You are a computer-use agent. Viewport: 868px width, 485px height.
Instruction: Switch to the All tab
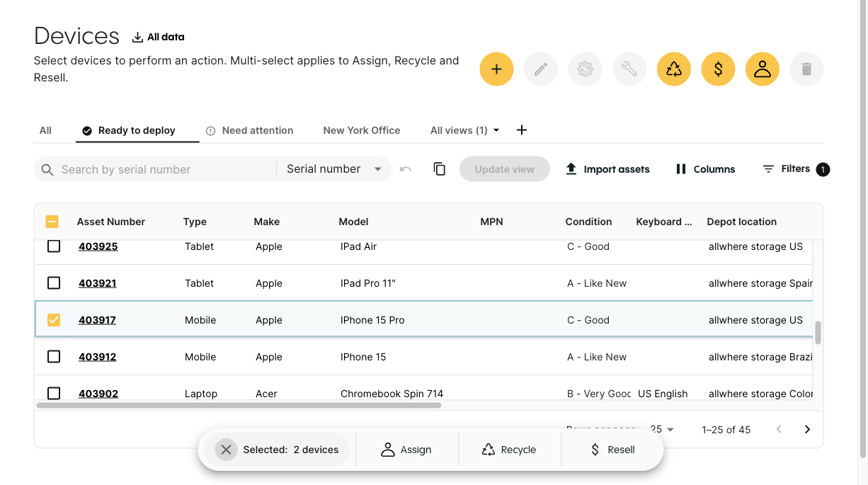point(45,130)
